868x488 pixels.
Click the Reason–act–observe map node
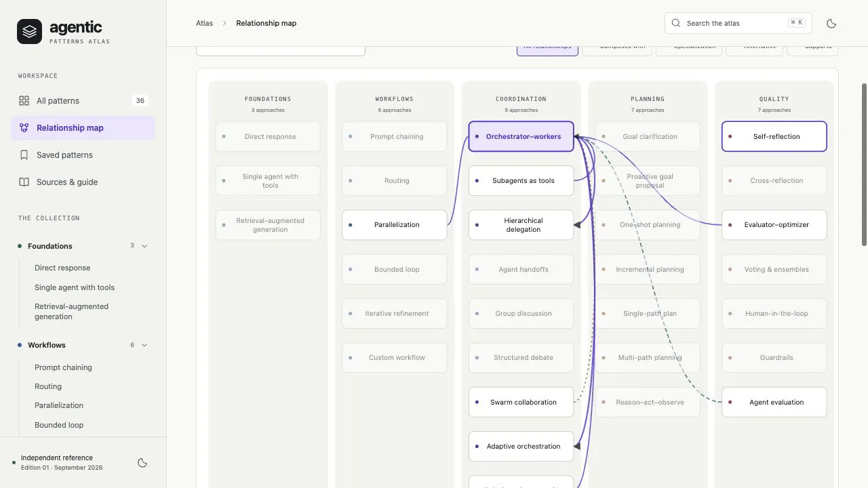[x=648, y=402]
